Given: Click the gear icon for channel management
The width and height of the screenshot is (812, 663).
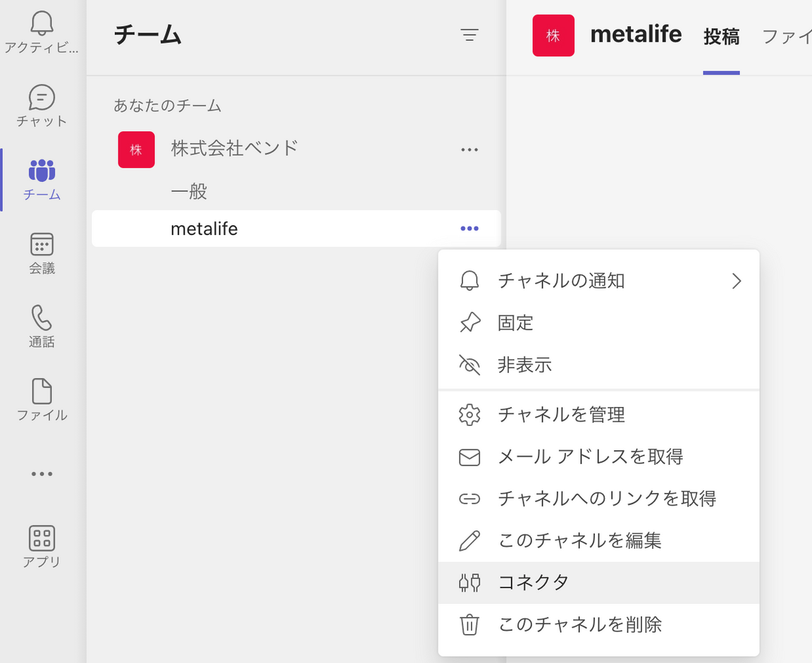Looking at the screenshot, I should click(x=469, y=415).
